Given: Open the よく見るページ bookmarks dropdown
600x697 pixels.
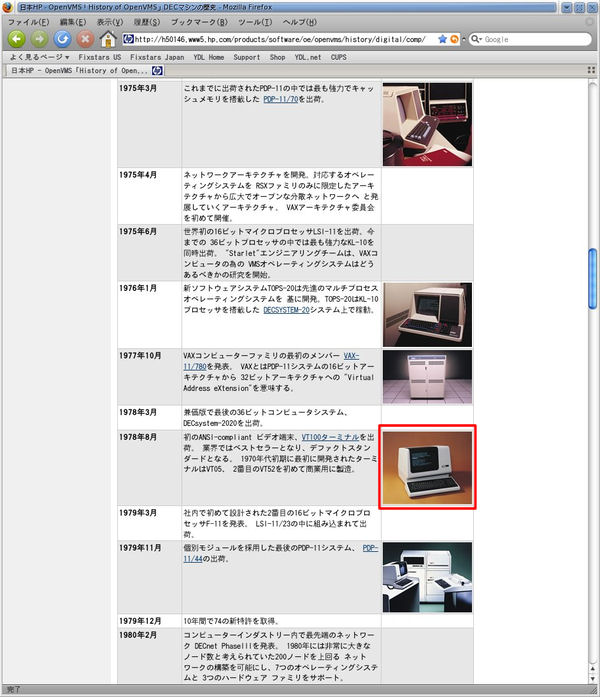Looking at the screenshot, I should tap(40, 57).
